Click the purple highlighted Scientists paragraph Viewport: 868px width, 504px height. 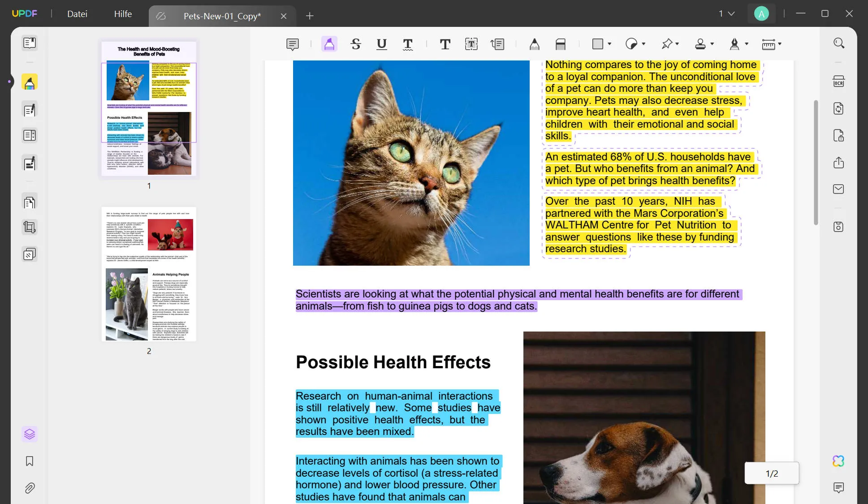tap(518, 300)
